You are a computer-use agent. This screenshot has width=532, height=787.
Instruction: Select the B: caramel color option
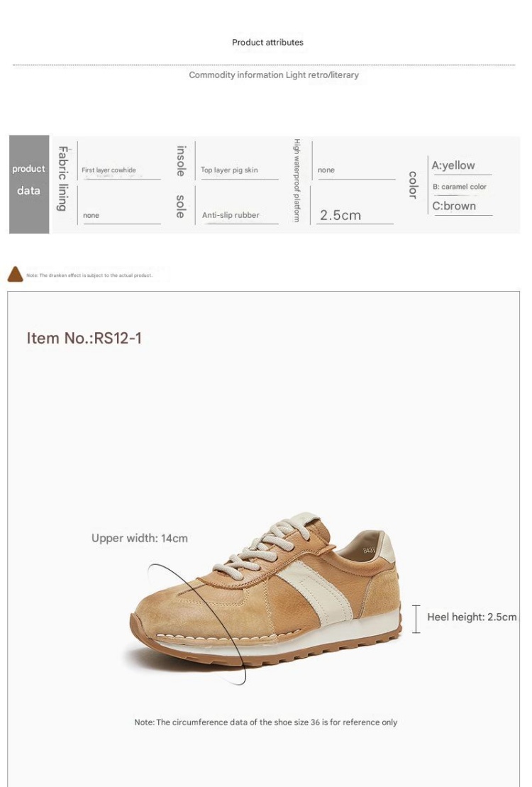pos(460,187)
